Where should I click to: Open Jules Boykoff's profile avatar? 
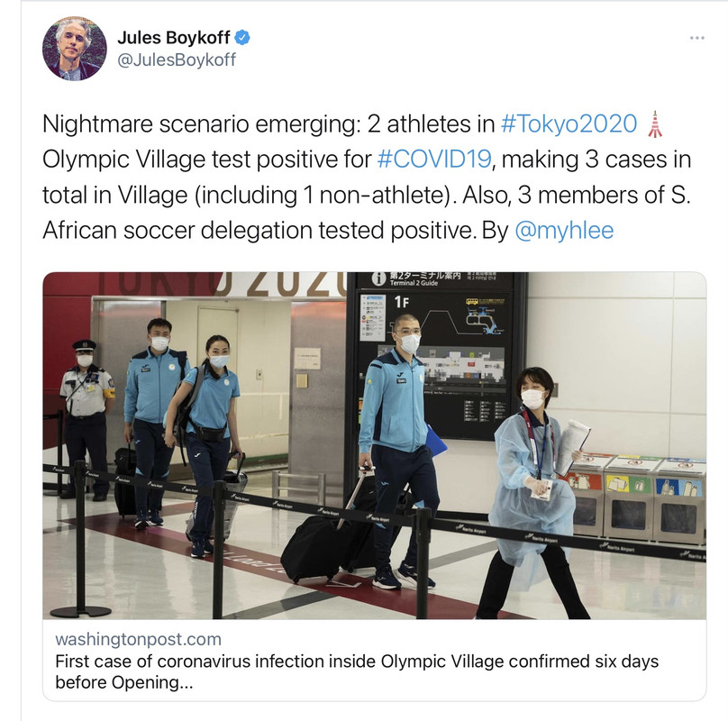click(74, 49)
